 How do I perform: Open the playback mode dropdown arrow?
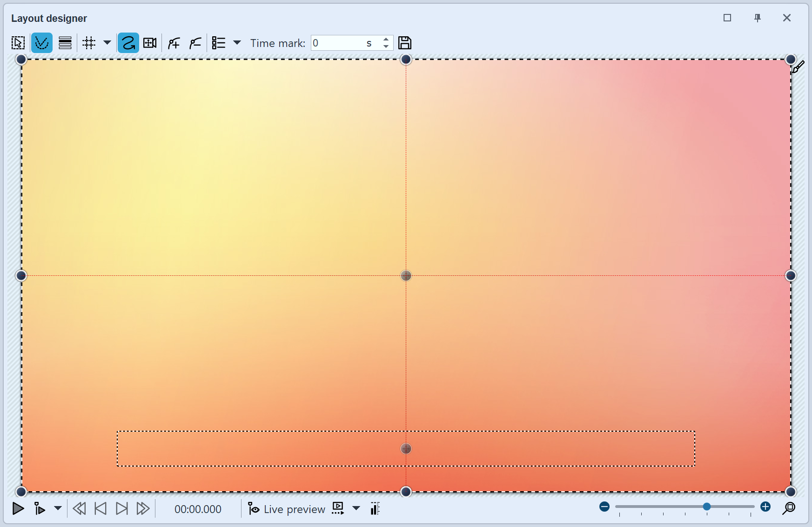click(58, 509)
